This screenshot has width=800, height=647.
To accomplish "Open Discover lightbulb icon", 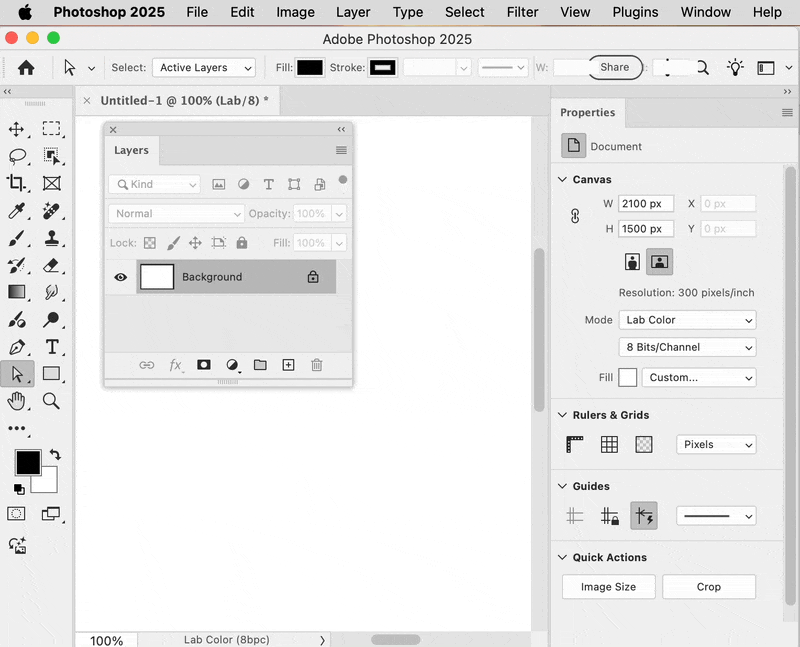I will 735,67.
